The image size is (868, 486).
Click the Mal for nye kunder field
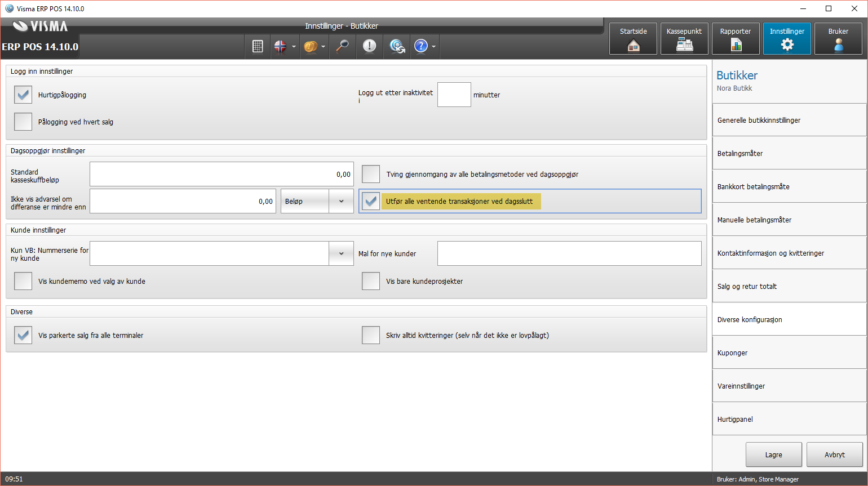[x=569, y=253]
